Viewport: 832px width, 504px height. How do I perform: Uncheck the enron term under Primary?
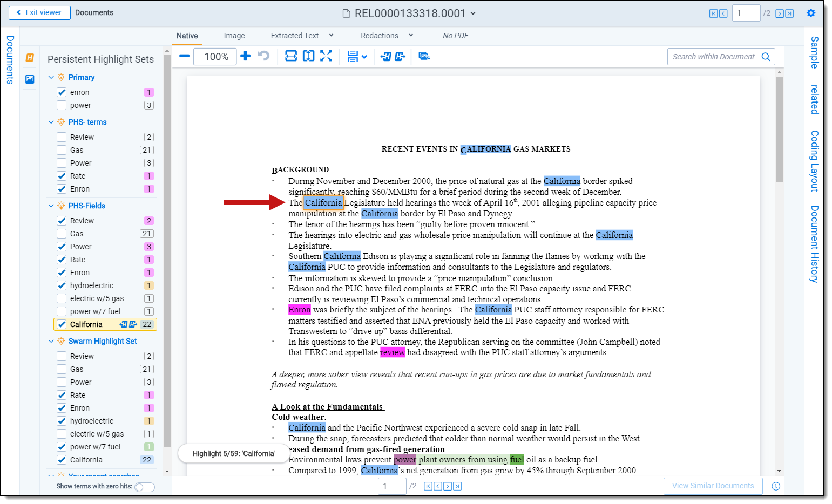pos(62,92)
